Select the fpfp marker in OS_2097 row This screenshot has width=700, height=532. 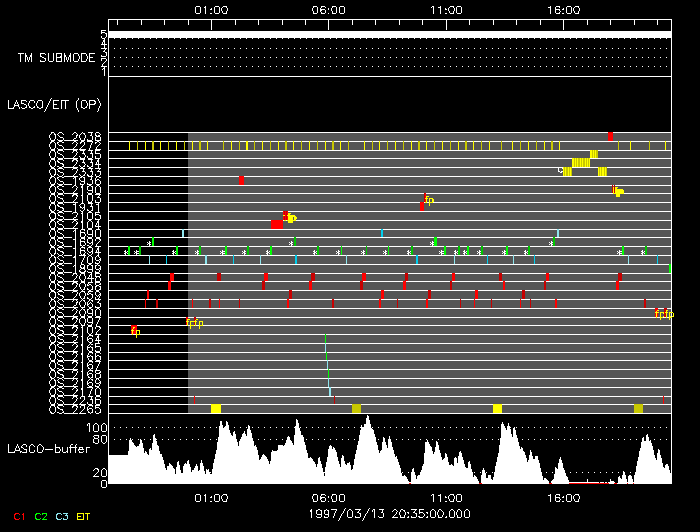point(195,323)
